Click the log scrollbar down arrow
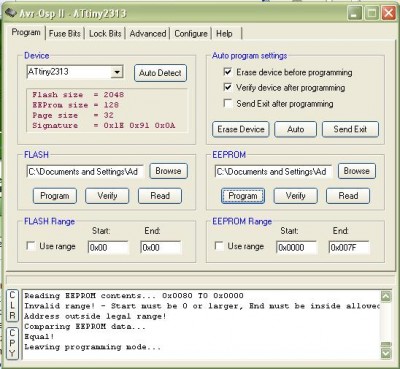The height and width of the screenshot is (369, 400). 386,353
